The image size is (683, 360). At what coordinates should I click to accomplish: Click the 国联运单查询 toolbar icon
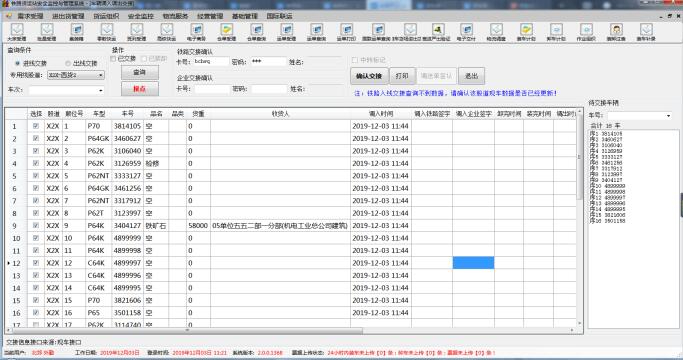(x=377, y=32)
